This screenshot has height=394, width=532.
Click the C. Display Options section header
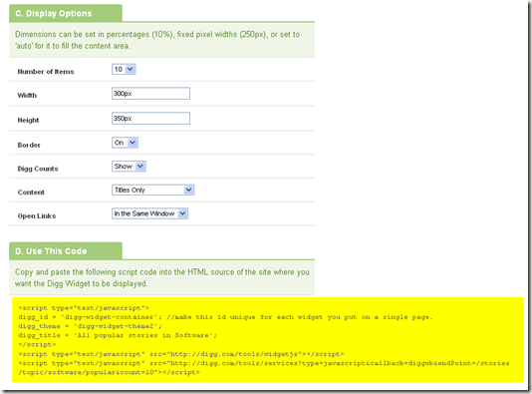pyautogui.click(x=66, y=14)
